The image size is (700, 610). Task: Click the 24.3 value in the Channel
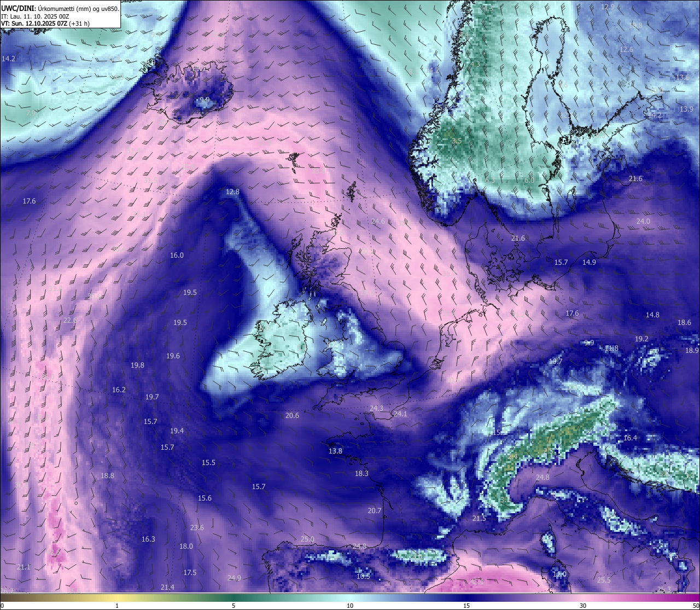point(376,409)
